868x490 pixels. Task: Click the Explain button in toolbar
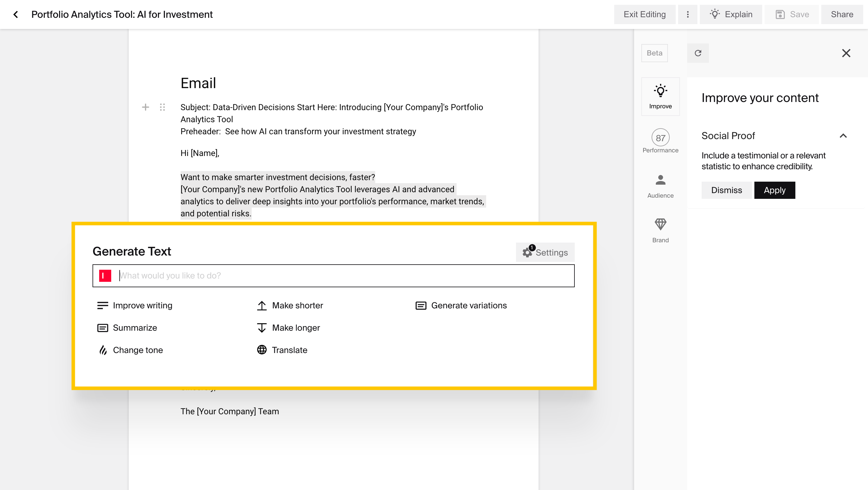point(731,14)
